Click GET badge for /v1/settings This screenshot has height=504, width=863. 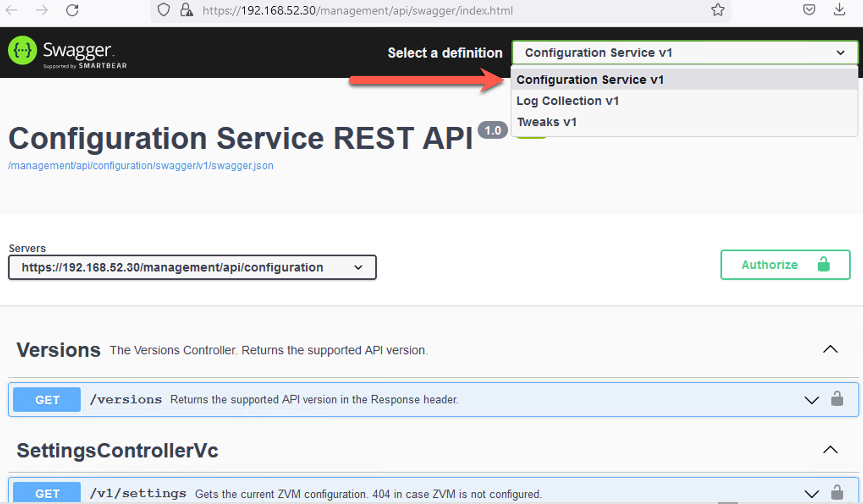(x=47, y=493)
